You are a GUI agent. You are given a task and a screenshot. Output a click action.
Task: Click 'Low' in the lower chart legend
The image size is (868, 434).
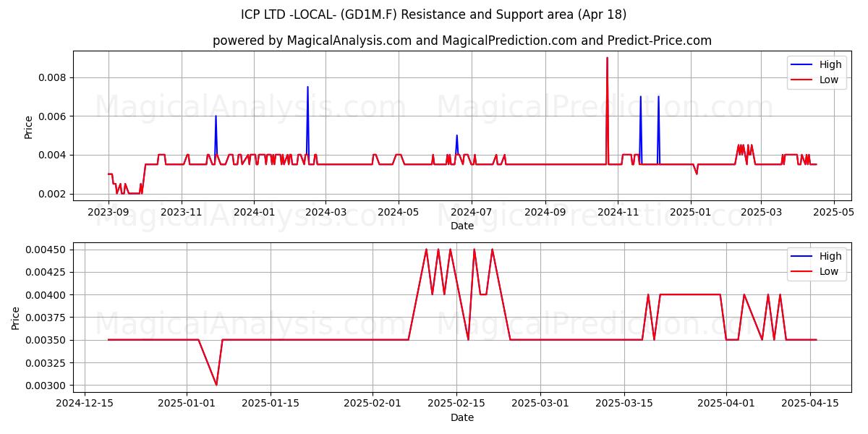(828, 272)
